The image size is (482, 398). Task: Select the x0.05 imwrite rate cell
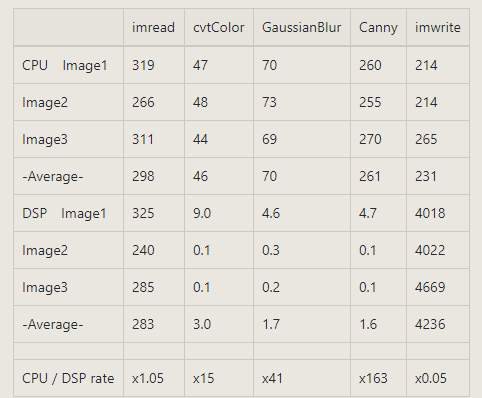pyautogui.click(x=431, y=378)
